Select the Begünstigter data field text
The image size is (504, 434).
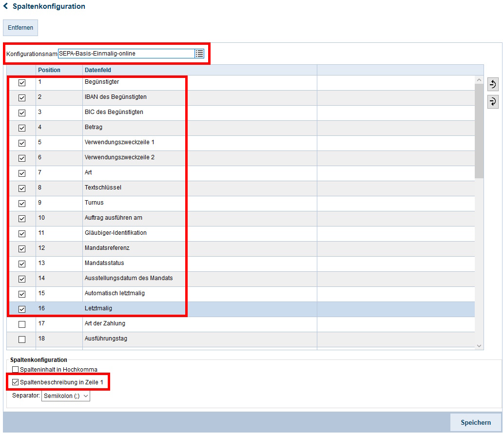(102, 82)
